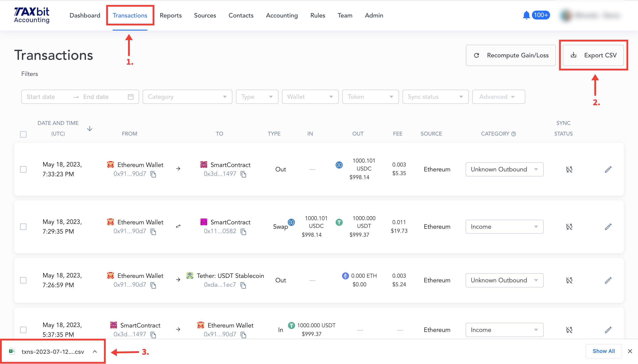Open the Token filter dropdown
Viewport: 638px width, 364px height.
point(370,97)
